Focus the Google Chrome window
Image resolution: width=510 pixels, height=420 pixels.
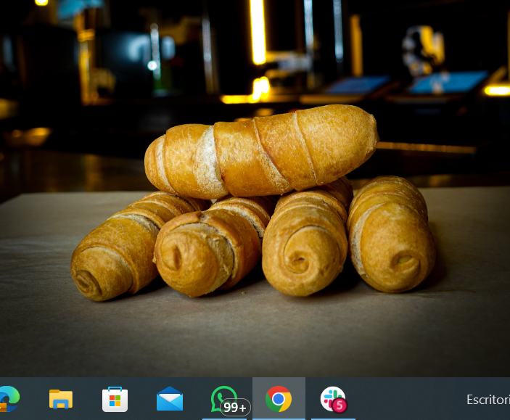click(279, 398)
